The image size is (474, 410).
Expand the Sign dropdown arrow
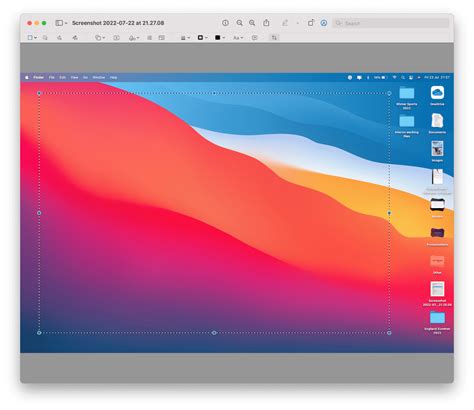[138, 38]
